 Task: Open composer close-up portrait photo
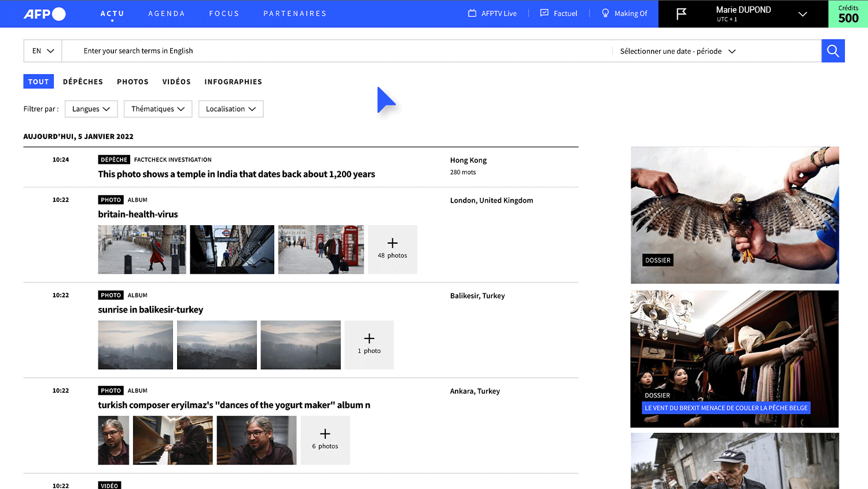[113, 440]
